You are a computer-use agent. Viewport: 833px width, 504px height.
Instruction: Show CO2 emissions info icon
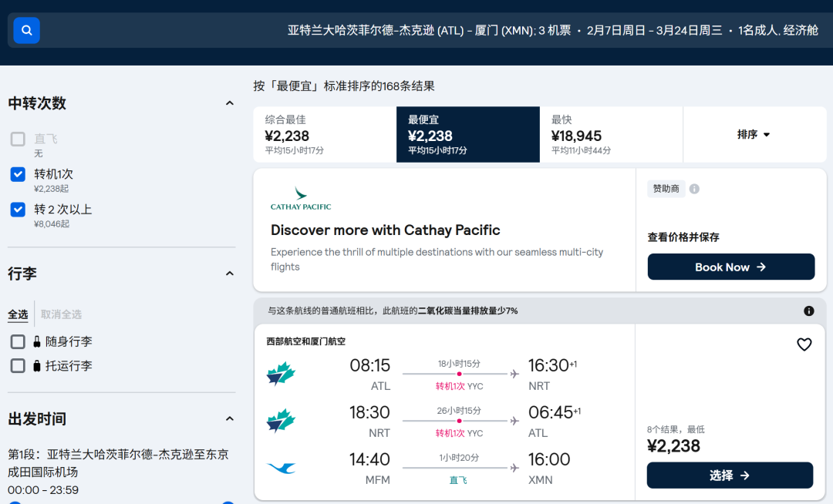click(x=808, y=311)
